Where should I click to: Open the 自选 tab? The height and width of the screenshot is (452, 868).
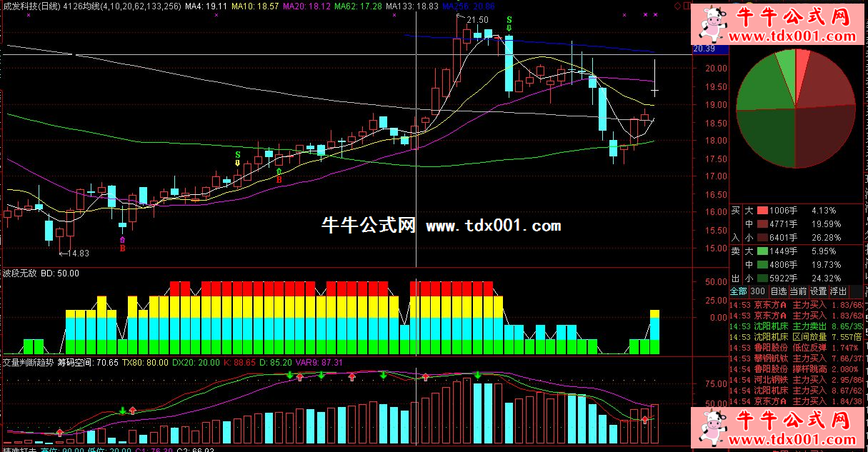pyautogui.click(x=778, y=291)
